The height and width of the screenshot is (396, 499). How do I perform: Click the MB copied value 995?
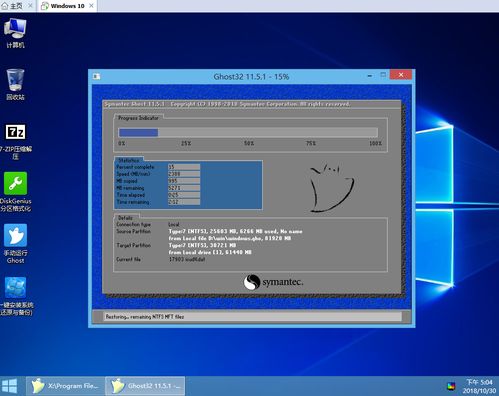(x=184, y=181)
